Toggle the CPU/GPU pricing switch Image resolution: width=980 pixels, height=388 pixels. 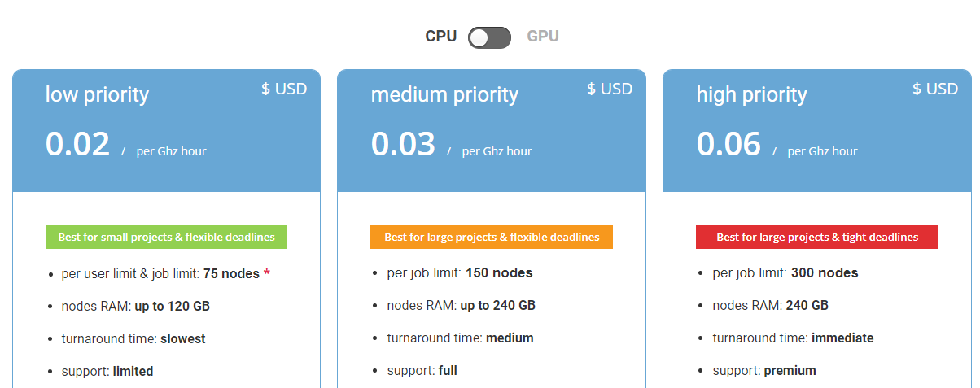[489, 37]
